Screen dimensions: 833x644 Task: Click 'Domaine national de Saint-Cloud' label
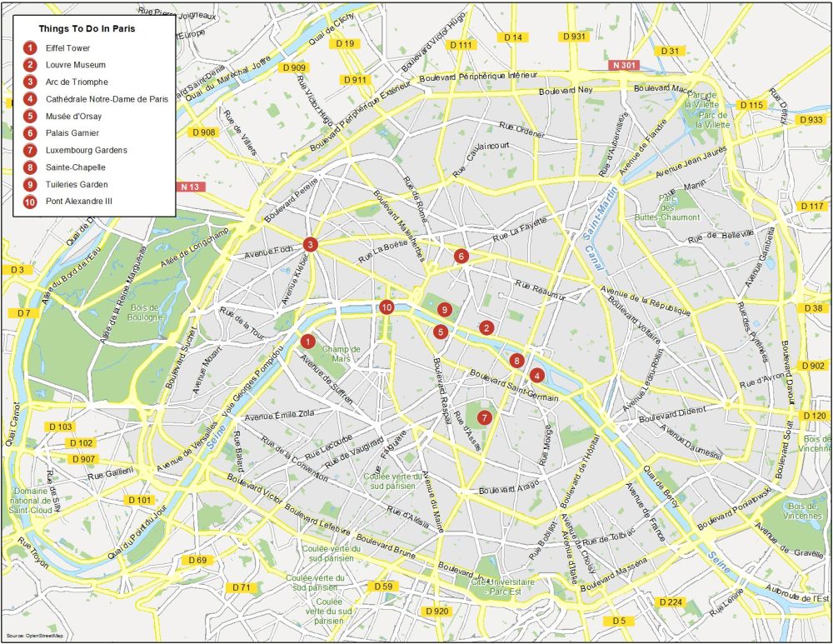[x=30, y=501]
